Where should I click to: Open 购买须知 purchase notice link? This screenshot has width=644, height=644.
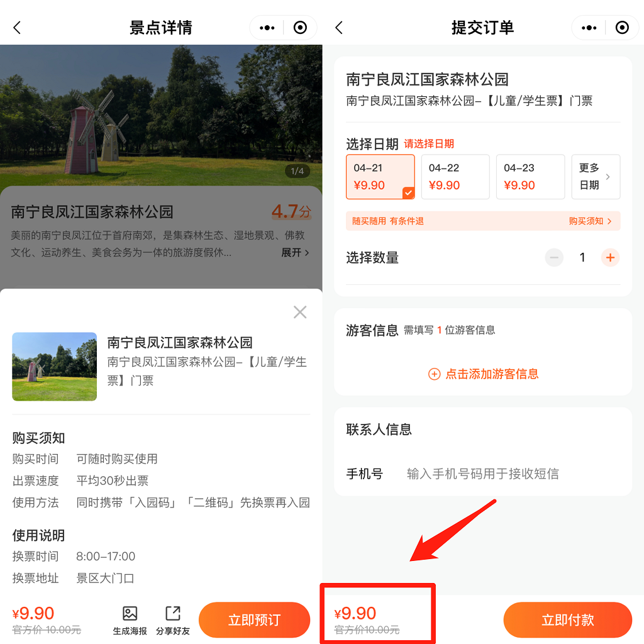click(590, 221)
